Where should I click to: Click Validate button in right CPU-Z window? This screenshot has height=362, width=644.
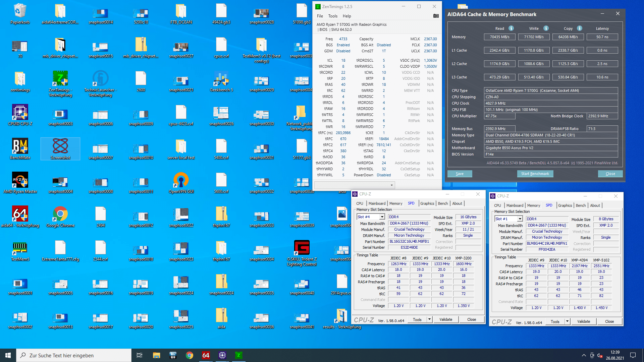pos(583,321)
